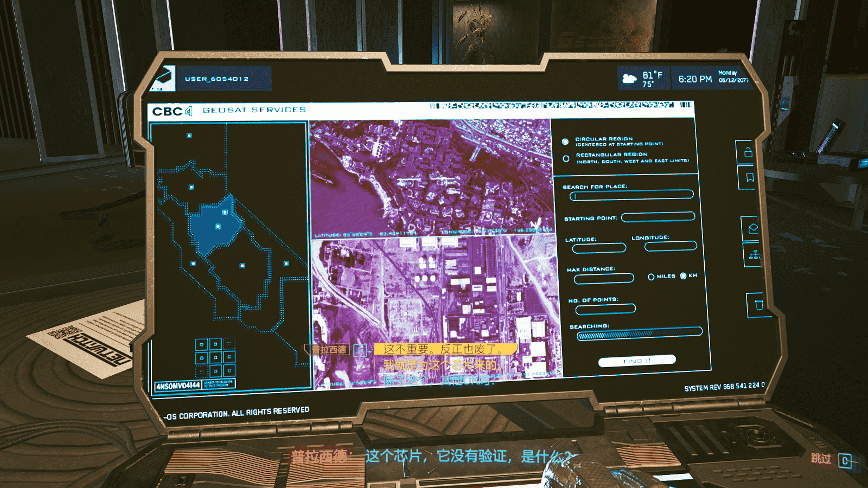Select the marker in the large lower-central map district
This screenshot has height=488, width=868.
click(242, 266)
